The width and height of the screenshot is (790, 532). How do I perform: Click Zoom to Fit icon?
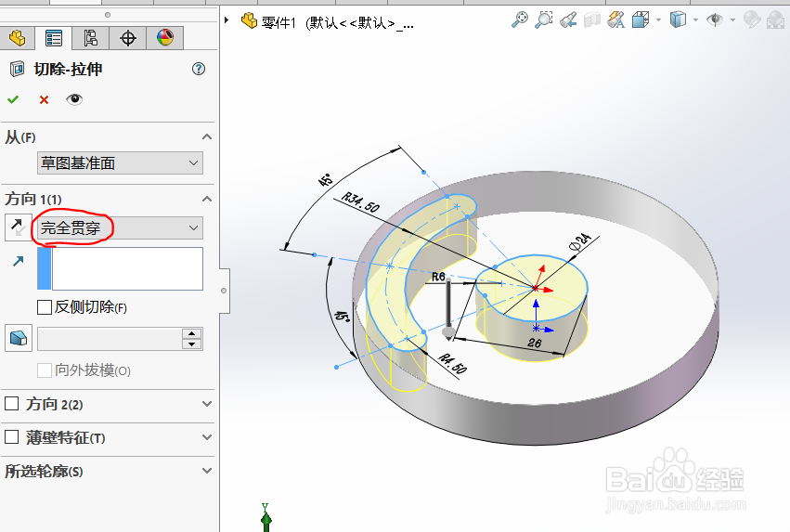click(x=520, y=19)
